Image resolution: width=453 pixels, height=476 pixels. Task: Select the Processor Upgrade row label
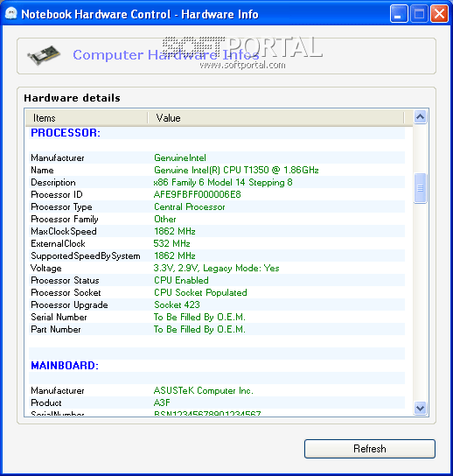pyautogui.click(x=69, y=304)
